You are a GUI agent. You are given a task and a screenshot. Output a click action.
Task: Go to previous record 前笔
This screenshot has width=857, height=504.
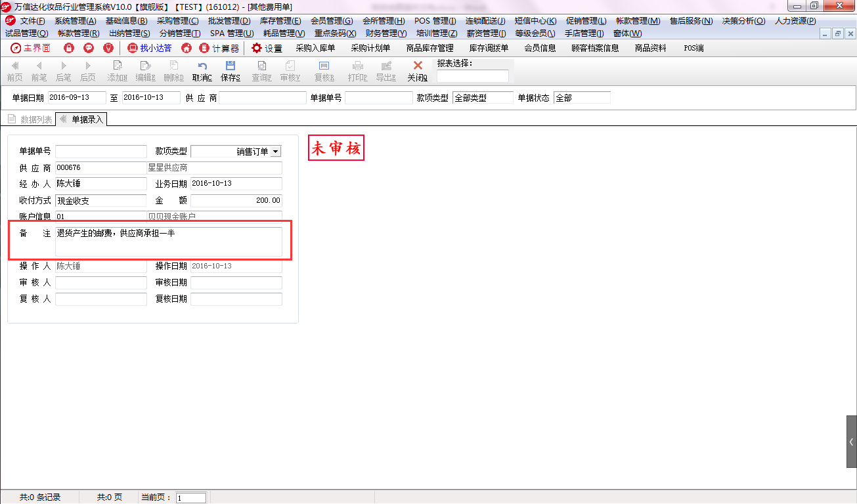click(39, 72)
